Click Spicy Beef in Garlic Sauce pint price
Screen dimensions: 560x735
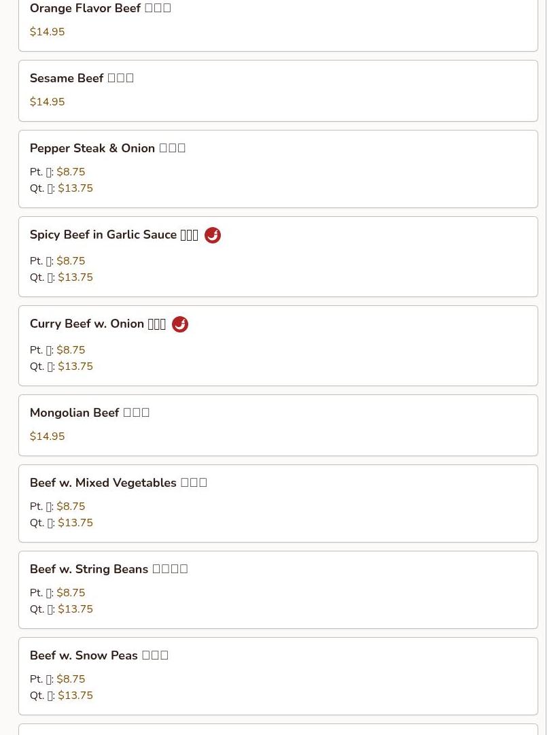(x=71, y=260)
